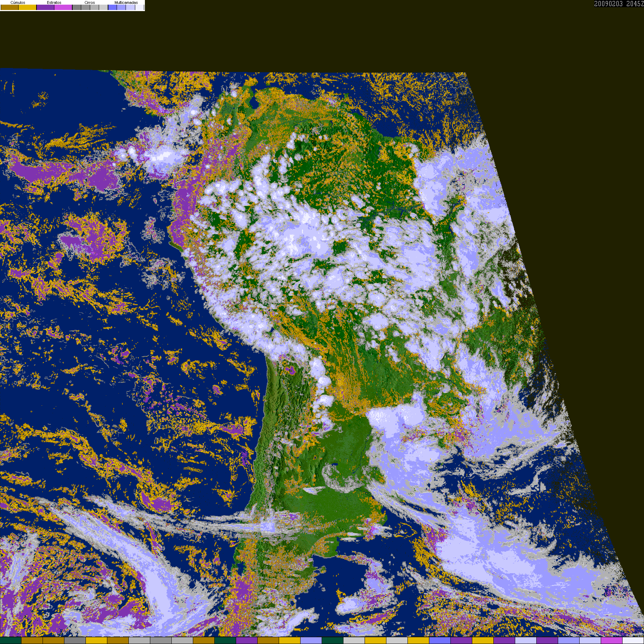Image resolution: width=644 pixels, height=644 pixels.
Task: Click the second-lightest gray Cirros swatch
Action: (x=94, y=7)
